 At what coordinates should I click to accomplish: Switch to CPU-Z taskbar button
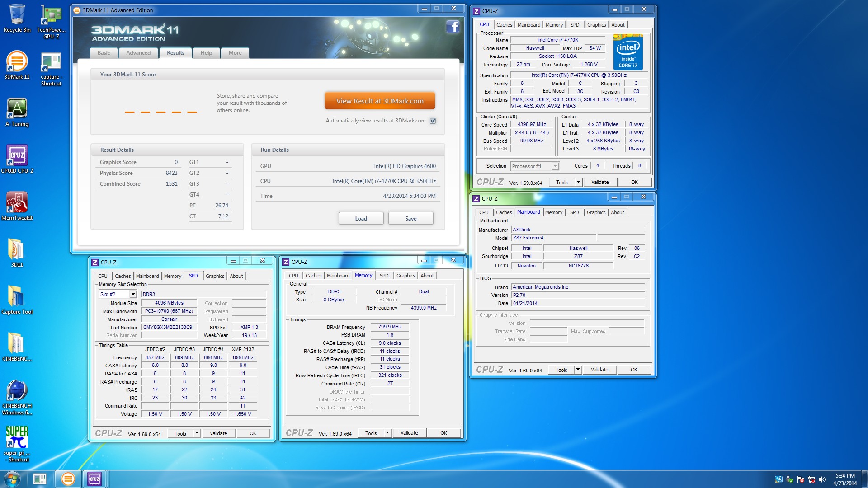click(x=94, y=479)
